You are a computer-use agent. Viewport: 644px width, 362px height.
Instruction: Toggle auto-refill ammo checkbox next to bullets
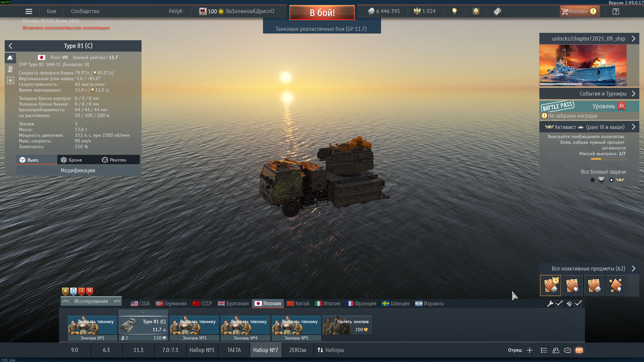click(578, 304)
